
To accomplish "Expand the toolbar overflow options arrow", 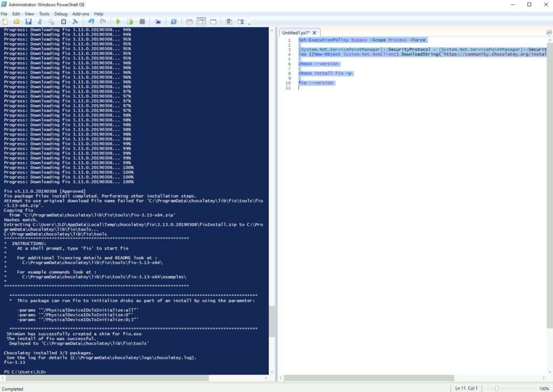I will [x=249, y=23].
